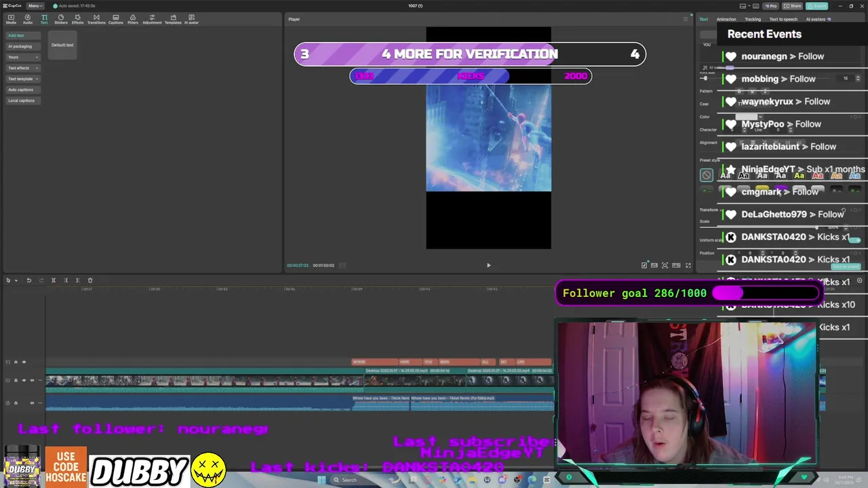
Task: Open the Adjustment panel icon
Action: coord(152,19)
